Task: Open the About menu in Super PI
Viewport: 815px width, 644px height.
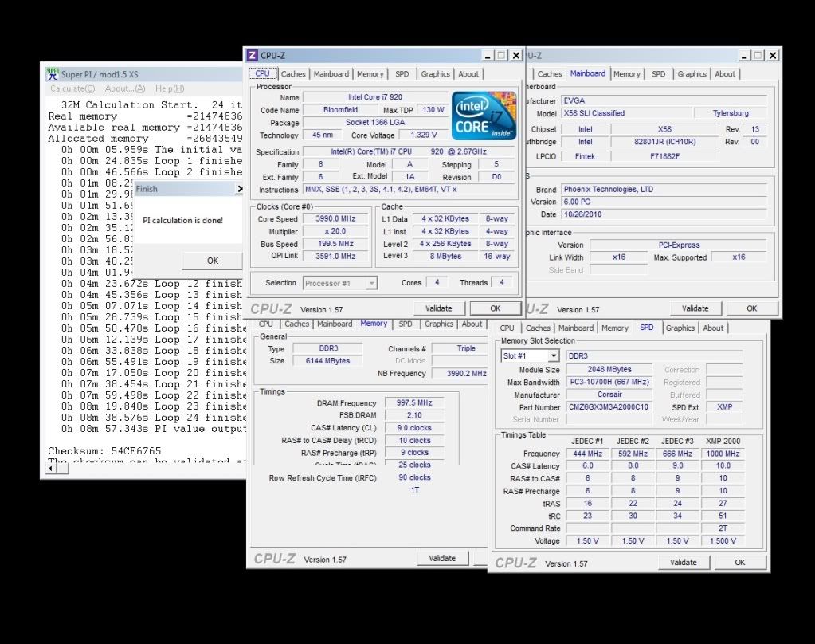Action: point(125,89)
